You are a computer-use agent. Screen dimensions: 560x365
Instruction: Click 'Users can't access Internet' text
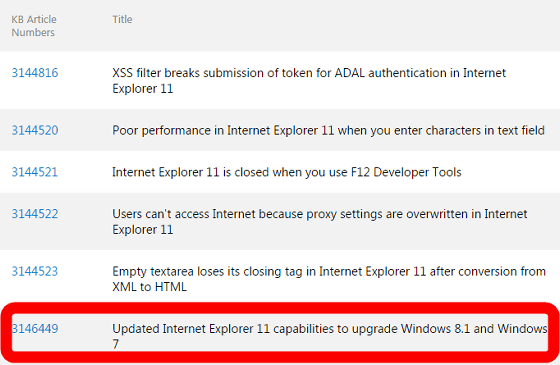pos(184,214)
